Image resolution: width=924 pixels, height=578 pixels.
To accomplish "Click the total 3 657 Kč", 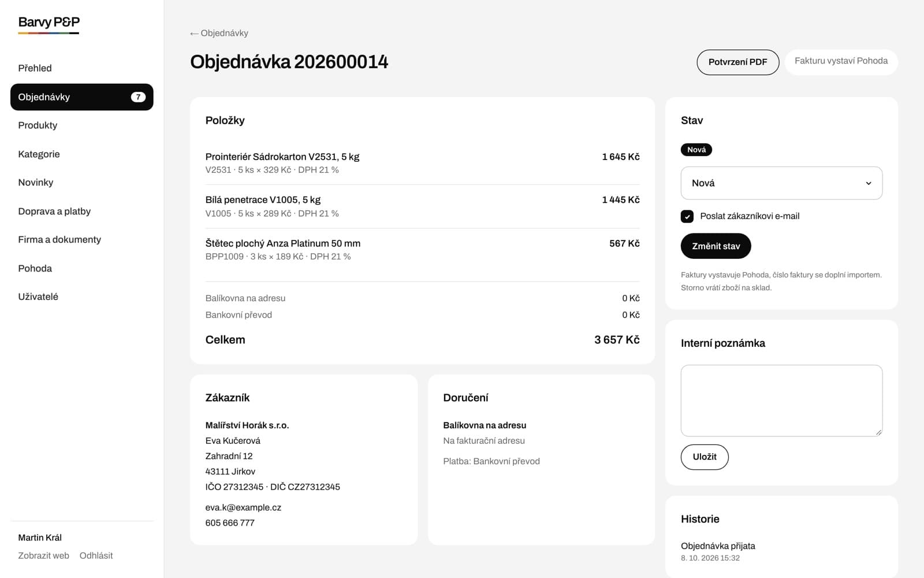I will click(617, 340).
